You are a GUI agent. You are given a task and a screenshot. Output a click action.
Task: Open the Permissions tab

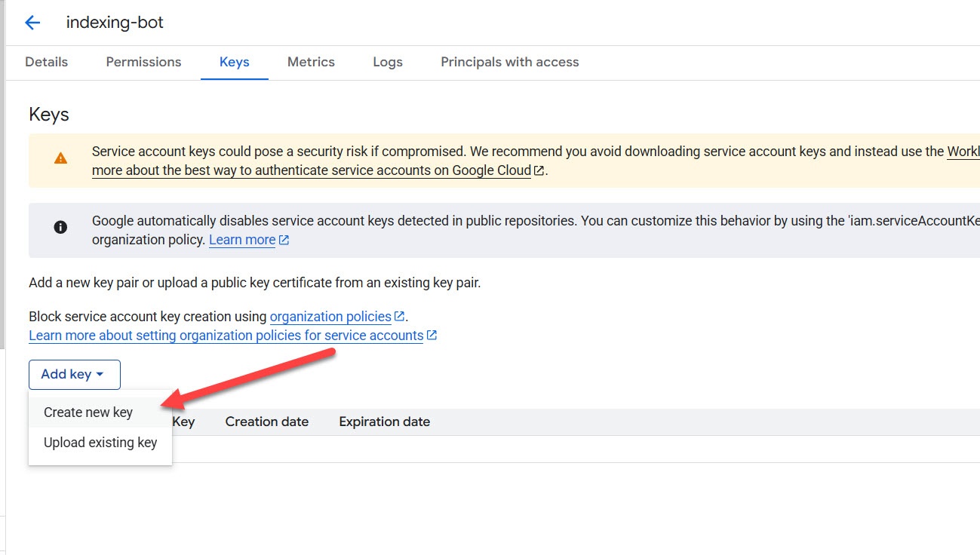click(143, 63)
